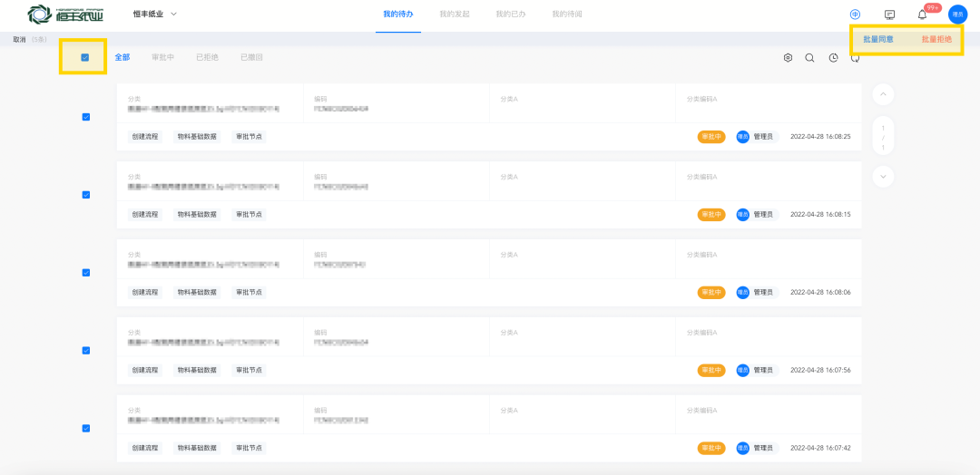Toggle the select-all checkbox beside 全部
The width and height of the screenshot is (980, 475).
click(x=85, y=57)
